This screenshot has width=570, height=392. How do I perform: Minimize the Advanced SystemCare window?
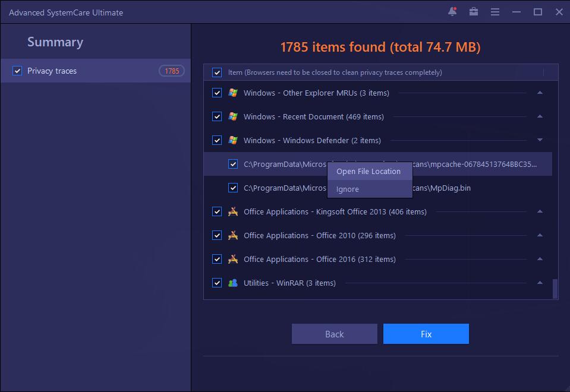click(516, 12)
